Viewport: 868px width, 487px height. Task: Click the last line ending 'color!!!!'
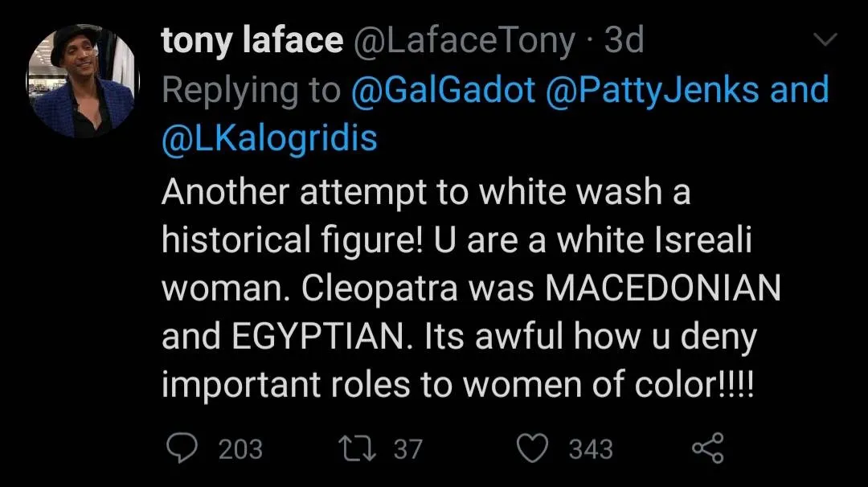[x=458, y=386]
